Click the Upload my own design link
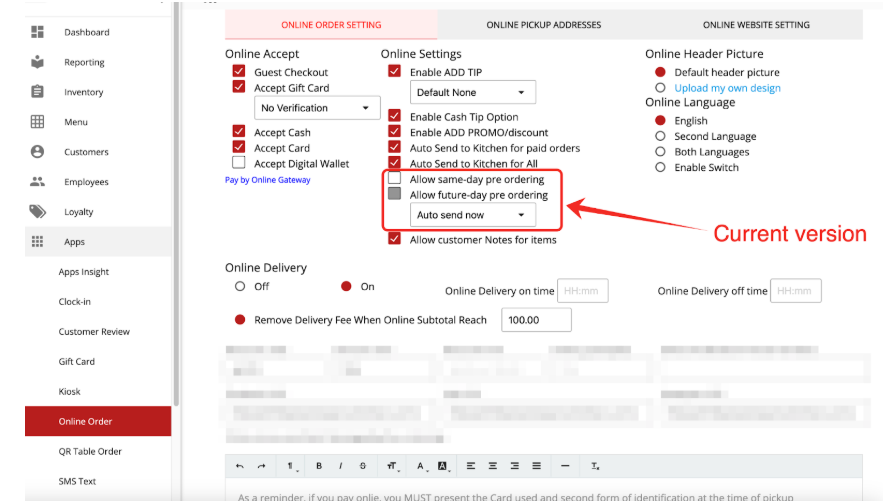The height and width of the screenshot is (501, 896). pyautogui.click(x=727, y=88)
